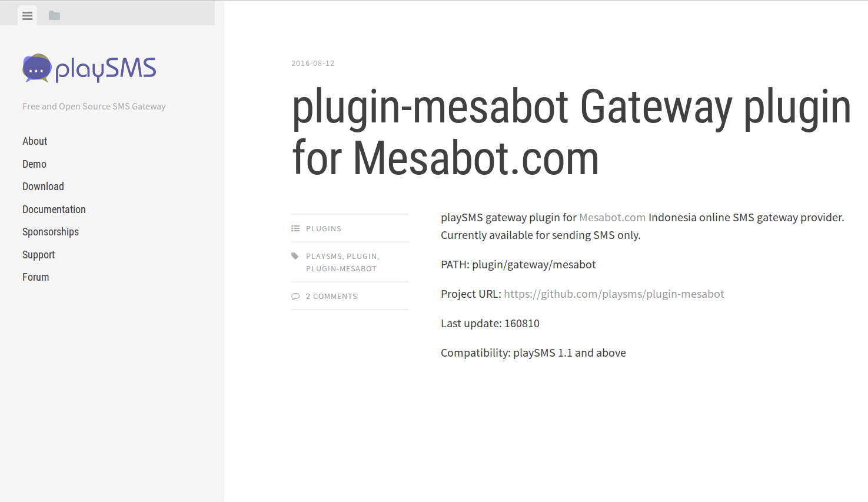Screen dimensions: 868x502
Task: Select the PLUGIN-MESABOT tag link
Action: tap(341, 269)
